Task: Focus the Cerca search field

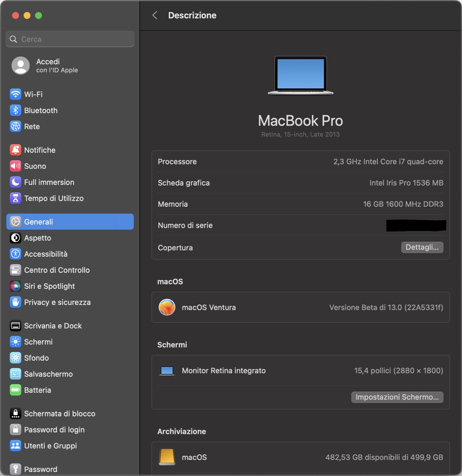Action: click(70, 39)
